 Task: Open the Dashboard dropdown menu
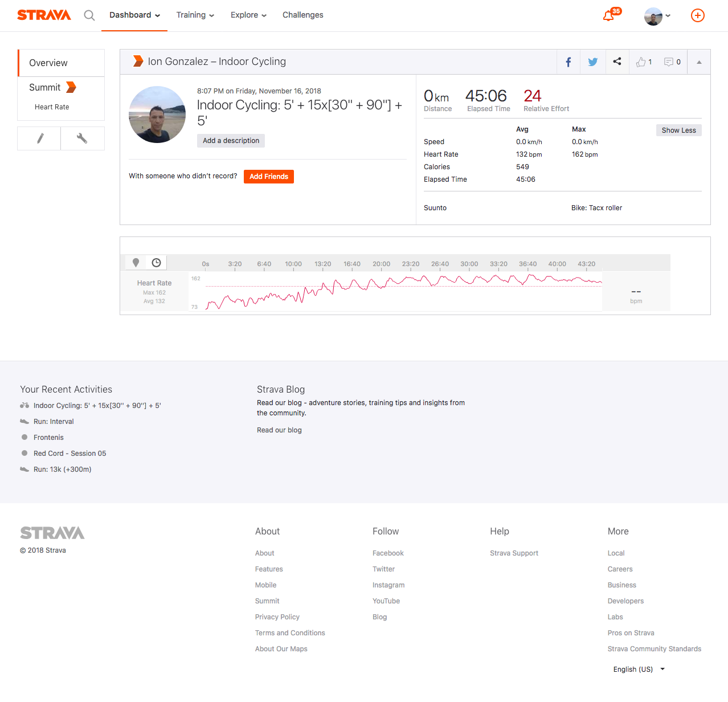134,15
